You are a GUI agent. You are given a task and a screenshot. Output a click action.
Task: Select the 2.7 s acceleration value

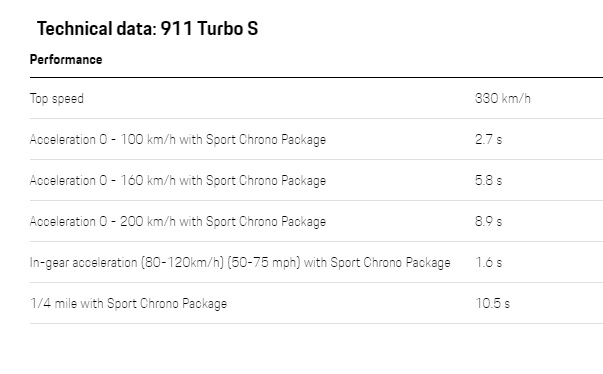488,139
